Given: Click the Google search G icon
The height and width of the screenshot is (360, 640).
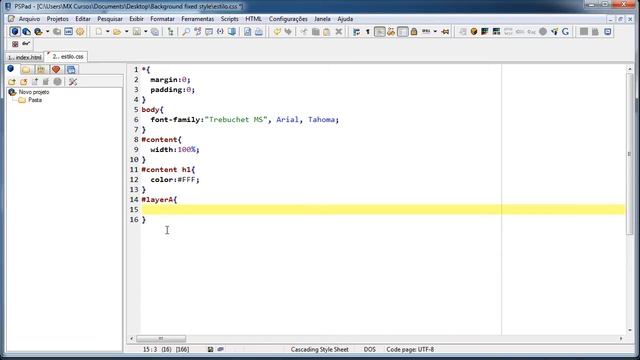Looking at the screenshot, I should tap(565, 31).
